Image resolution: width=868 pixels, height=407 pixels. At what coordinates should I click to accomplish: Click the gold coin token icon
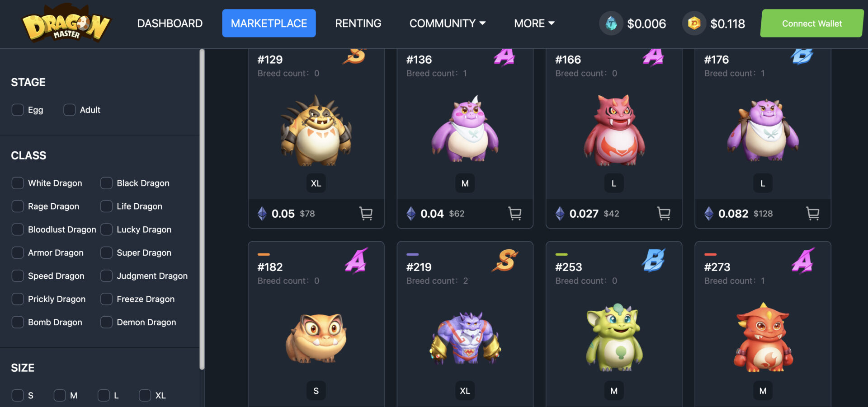point(694,23)
